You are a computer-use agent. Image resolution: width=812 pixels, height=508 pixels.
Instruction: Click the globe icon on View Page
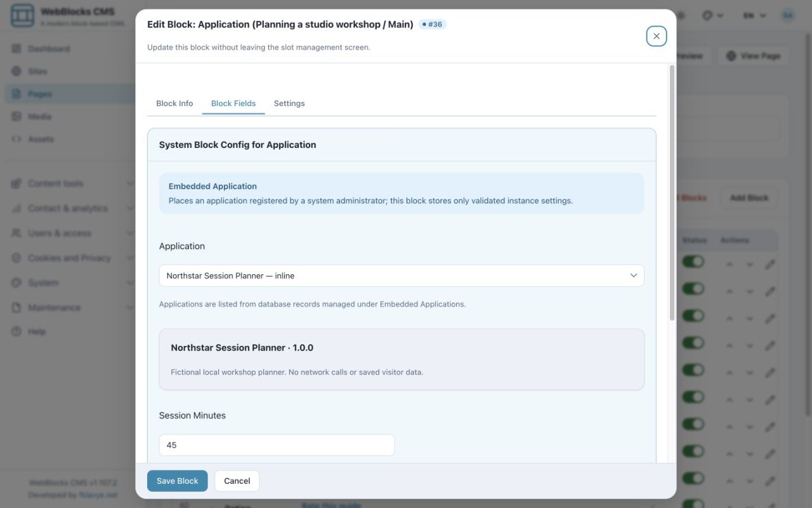click(x=731, y=56)
